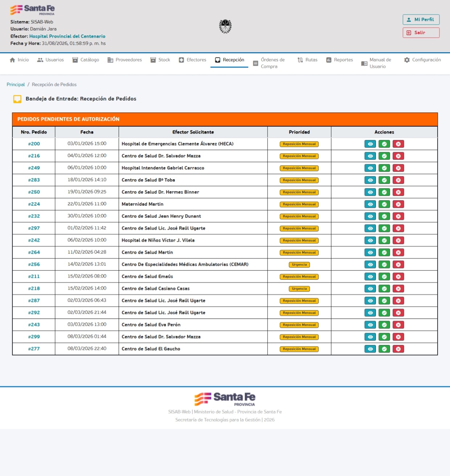This screenshot has height=476, width=450.
Task: Open the Configuración menu
Action: coord(422,60)
